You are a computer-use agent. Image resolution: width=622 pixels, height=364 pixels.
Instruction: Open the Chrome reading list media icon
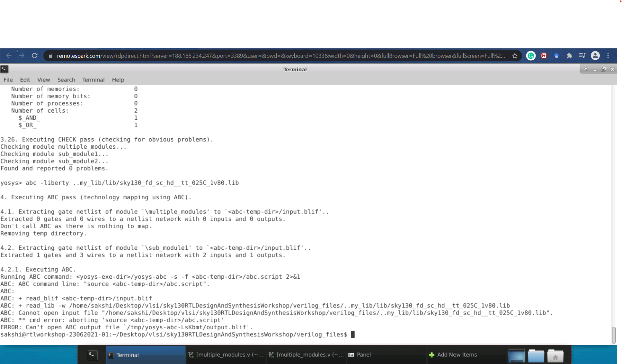[x=582, y=56]
